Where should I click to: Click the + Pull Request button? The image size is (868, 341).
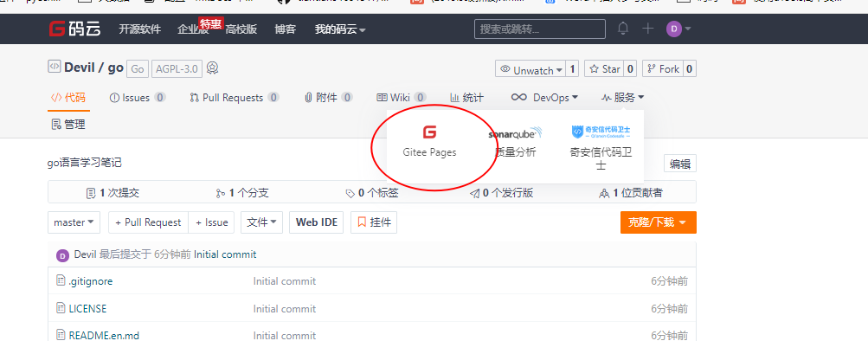click(x=148, y=222)
